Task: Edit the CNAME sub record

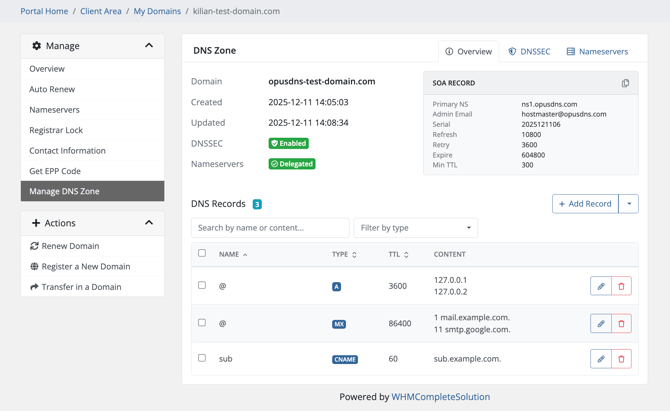Action: 601,359
